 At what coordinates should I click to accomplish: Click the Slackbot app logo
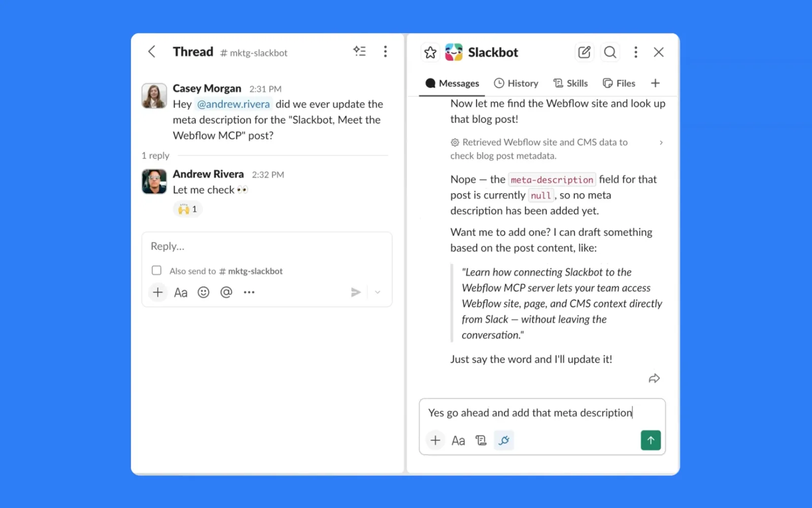coord(454,52)
